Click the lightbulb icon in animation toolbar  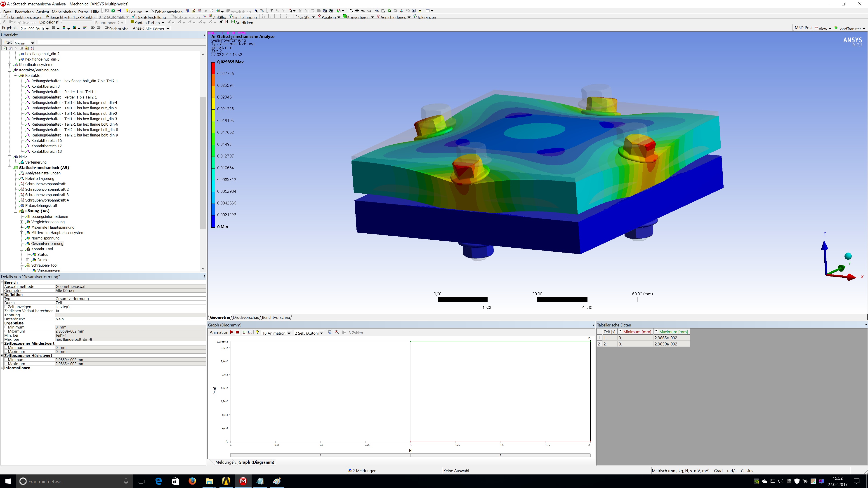[257, 332]
